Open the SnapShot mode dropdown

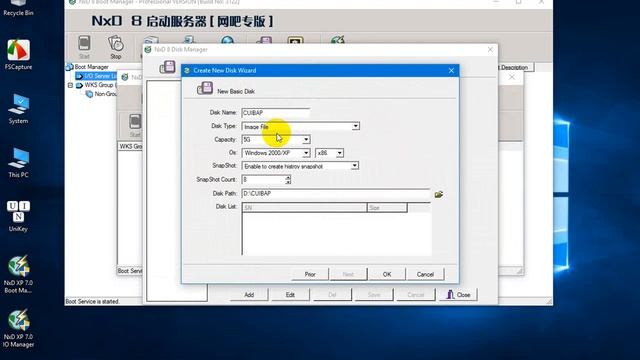click(x=354, y=166)
